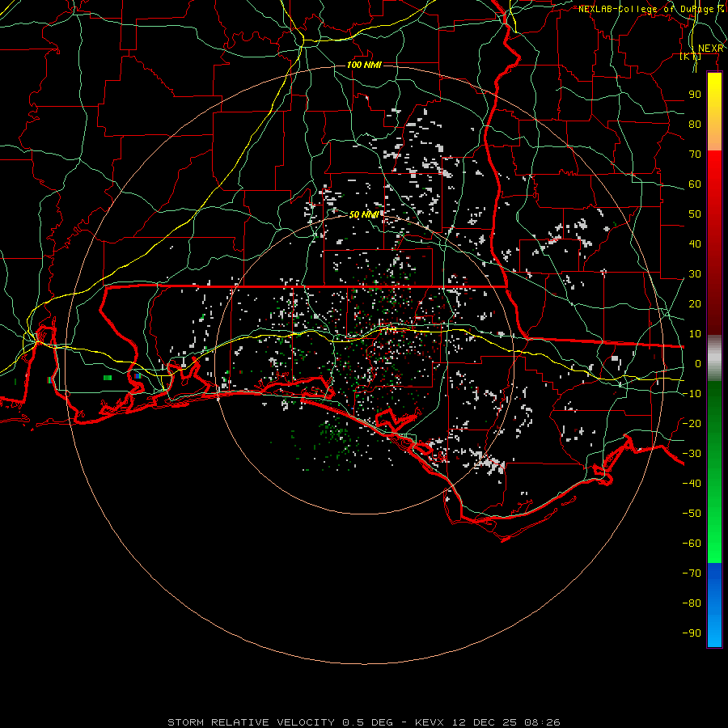
Task: Click the 50 value on the velocity scale
Action: pyautogui.click(x=695, y=214)
